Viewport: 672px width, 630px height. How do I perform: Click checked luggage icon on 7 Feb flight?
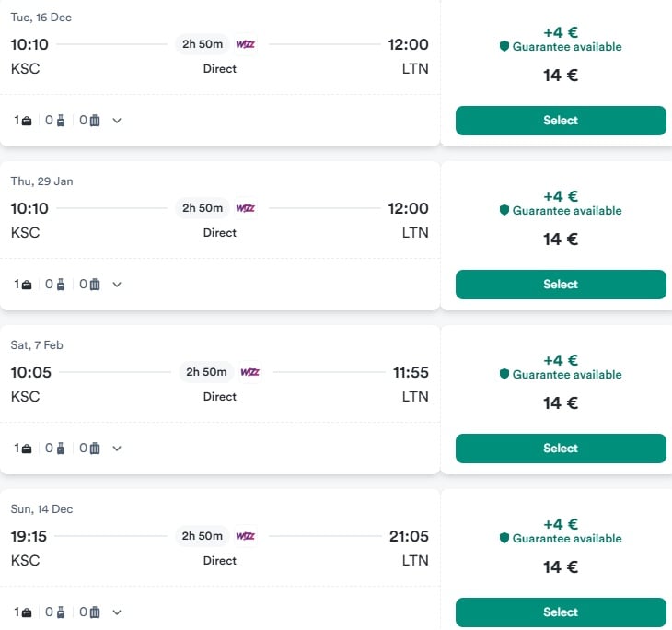(x=95, y=449)
